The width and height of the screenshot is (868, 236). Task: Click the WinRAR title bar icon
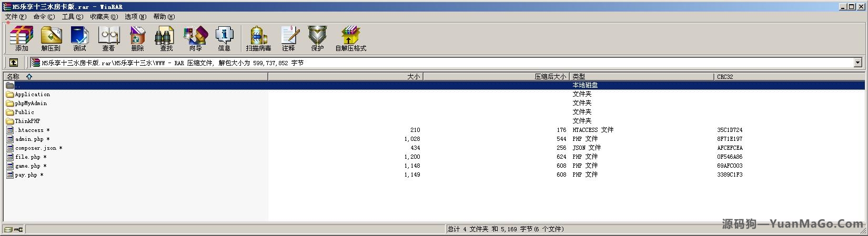tap(7, 7)
